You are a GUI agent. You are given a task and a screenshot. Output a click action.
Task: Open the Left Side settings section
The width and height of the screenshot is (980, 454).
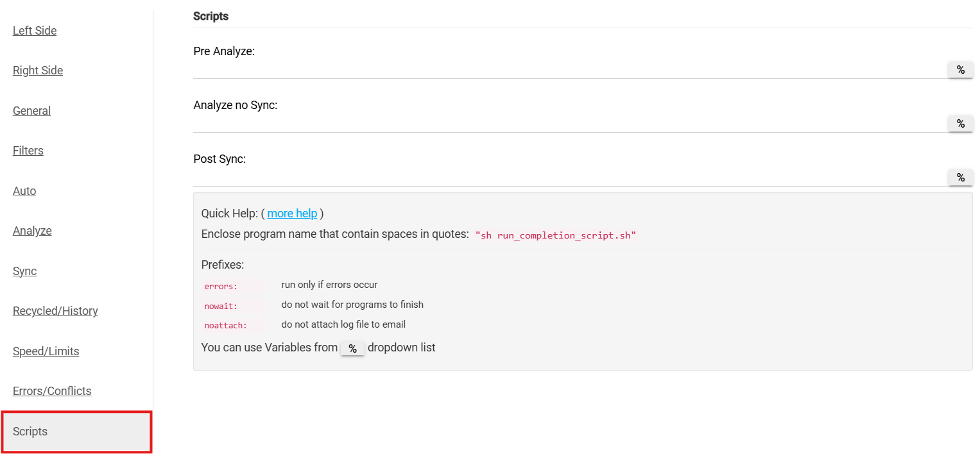point(35,31)
